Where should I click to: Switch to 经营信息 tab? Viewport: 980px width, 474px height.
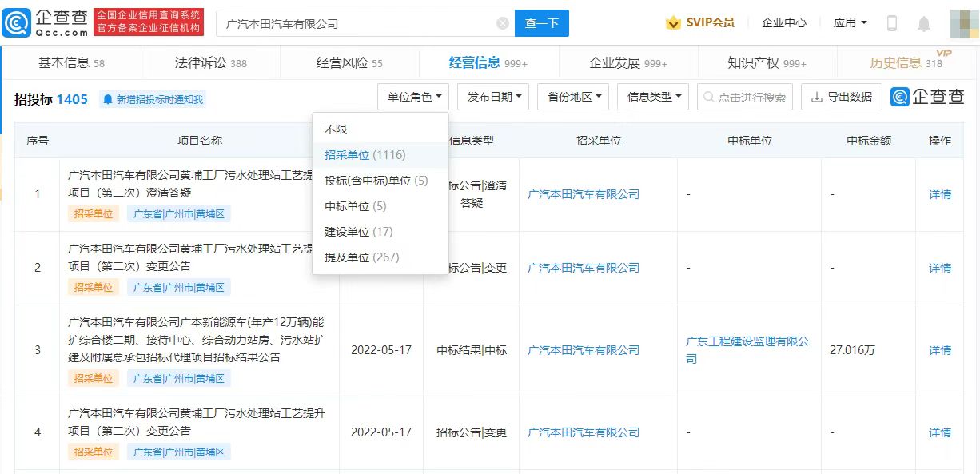click(488, 62)
